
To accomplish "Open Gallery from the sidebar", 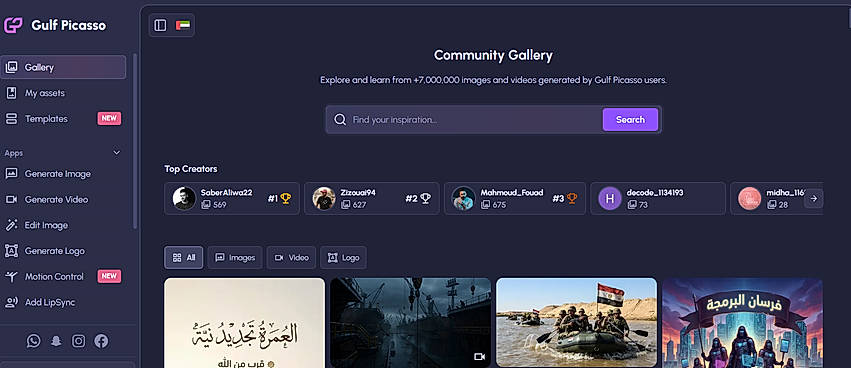I will click(63, 67).
